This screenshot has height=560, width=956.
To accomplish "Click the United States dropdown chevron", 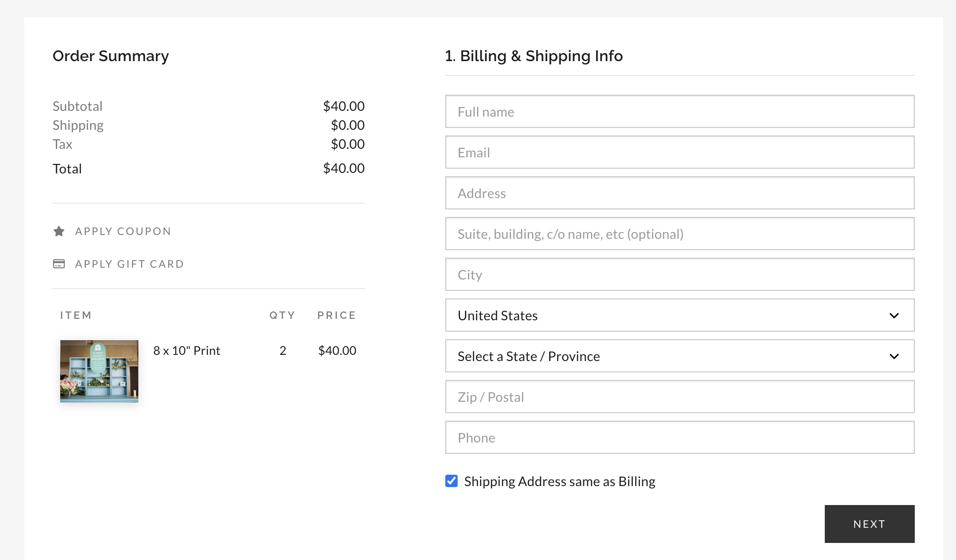I will coord(894,316).
